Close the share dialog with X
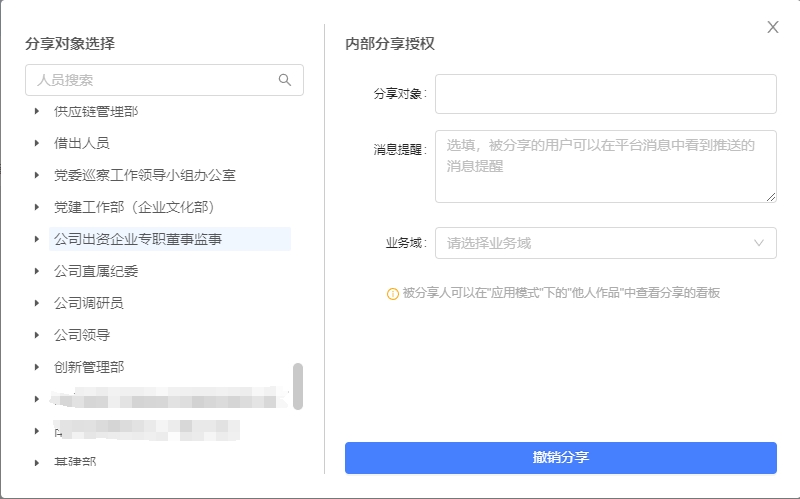Screen dimensions: 800x499 (773, 28)
